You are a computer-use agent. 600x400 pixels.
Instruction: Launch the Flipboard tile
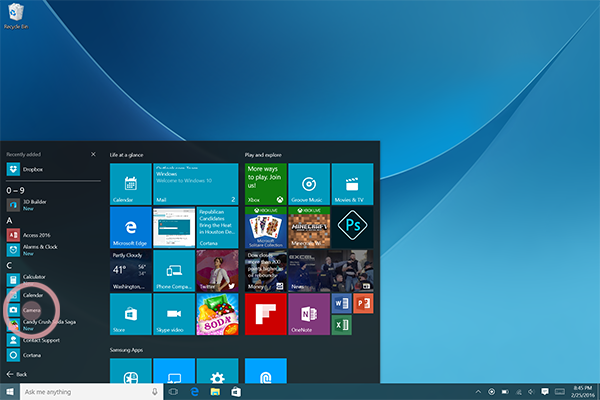pos(266,314)
